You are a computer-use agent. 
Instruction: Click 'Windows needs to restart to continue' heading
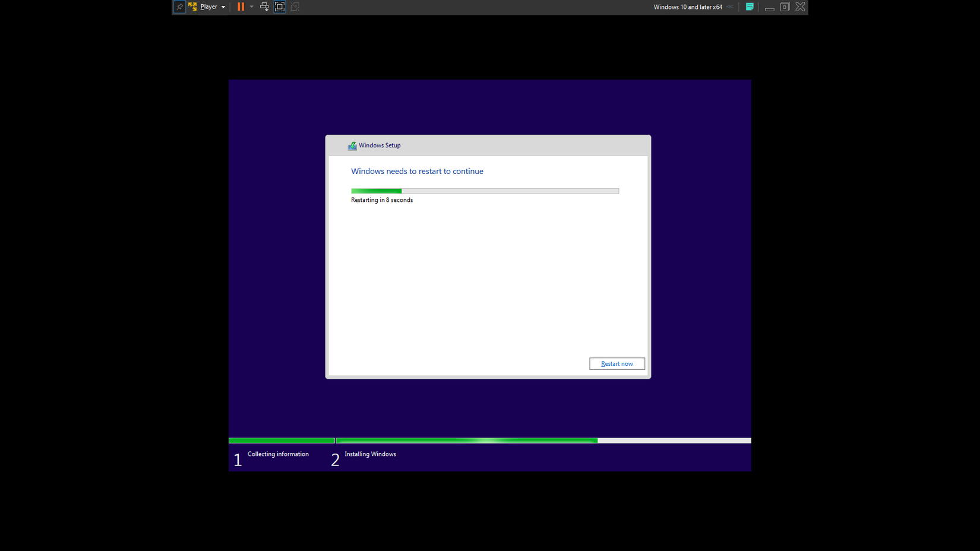[x=417, y=171]
